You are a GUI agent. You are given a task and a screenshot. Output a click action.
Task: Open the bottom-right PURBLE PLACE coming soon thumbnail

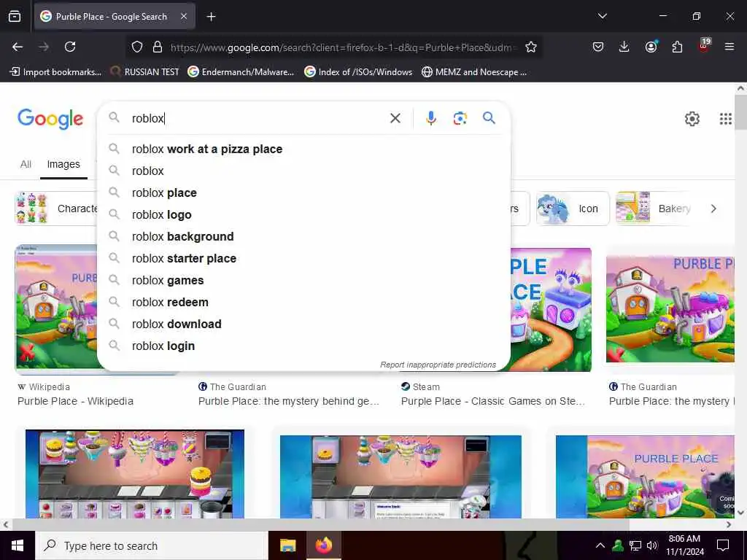pos(645,477)
